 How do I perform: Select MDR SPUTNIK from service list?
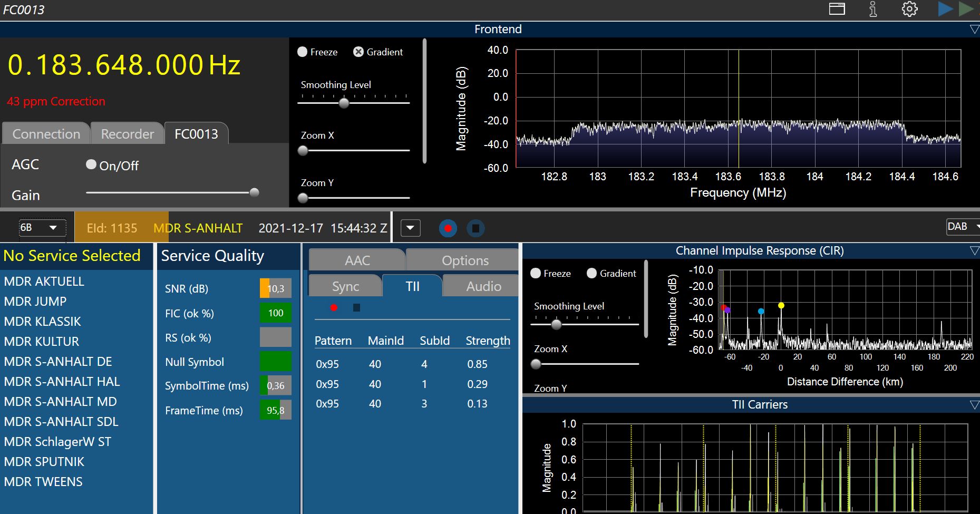click(44, 462)
